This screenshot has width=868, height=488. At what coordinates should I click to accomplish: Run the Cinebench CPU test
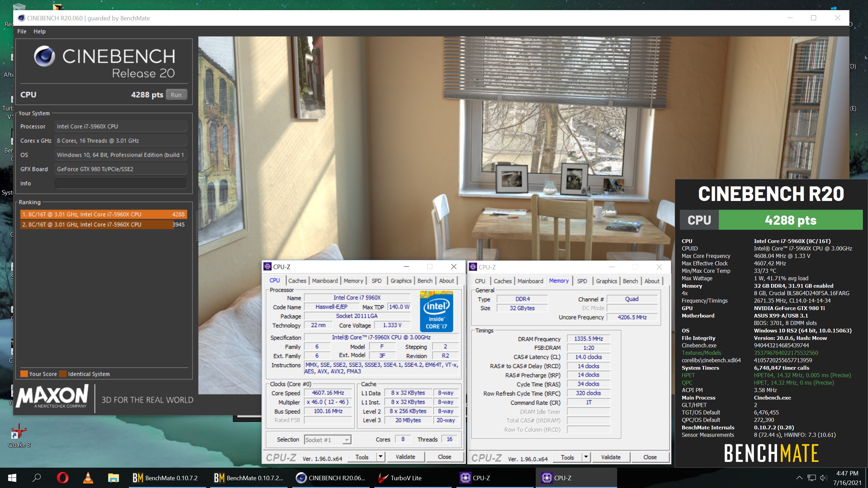pos(176,95)
